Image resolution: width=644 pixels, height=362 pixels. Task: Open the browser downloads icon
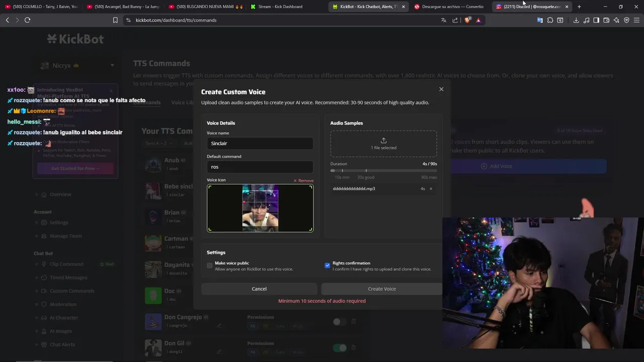576,20
